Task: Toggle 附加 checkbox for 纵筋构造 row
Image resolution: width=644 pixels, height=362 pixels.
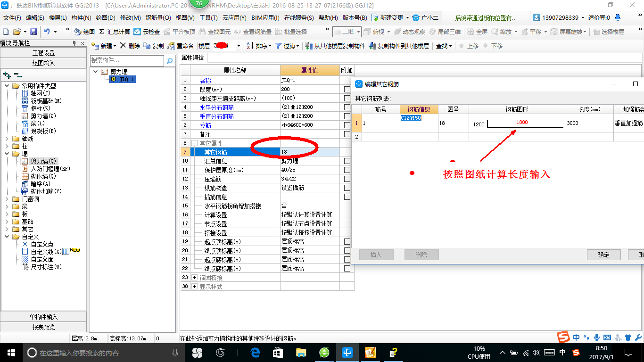Action: pyautogui.click(x=347, y=188)
